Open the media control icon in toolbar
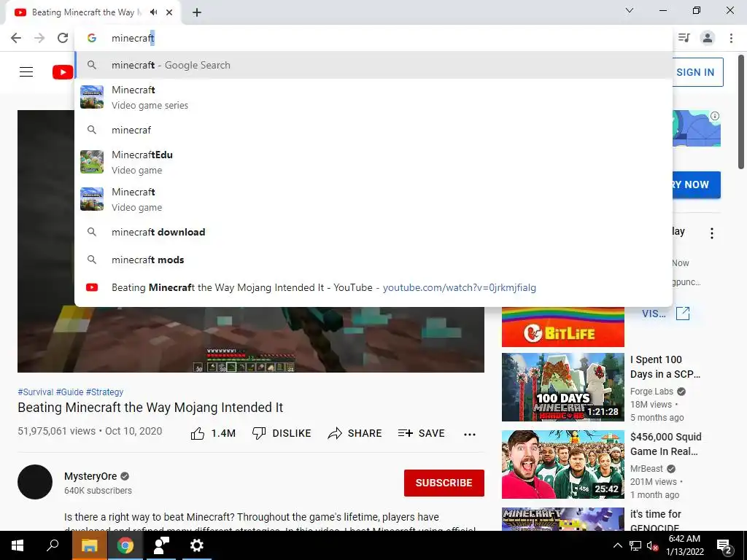Image resolution: width=747 pixels, height=560 pixels. click(x=684, y=38)
